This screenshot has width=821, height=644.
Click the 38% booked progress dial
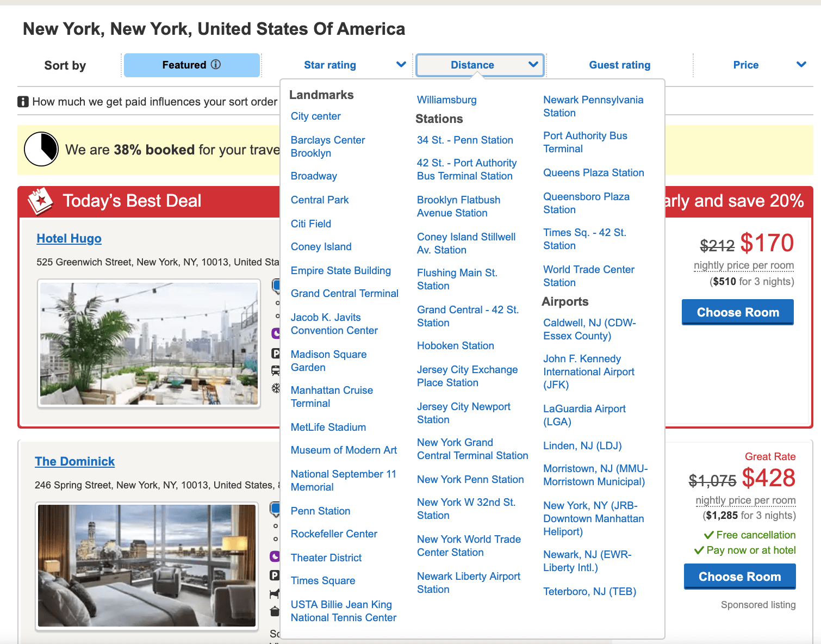(41, 149)
